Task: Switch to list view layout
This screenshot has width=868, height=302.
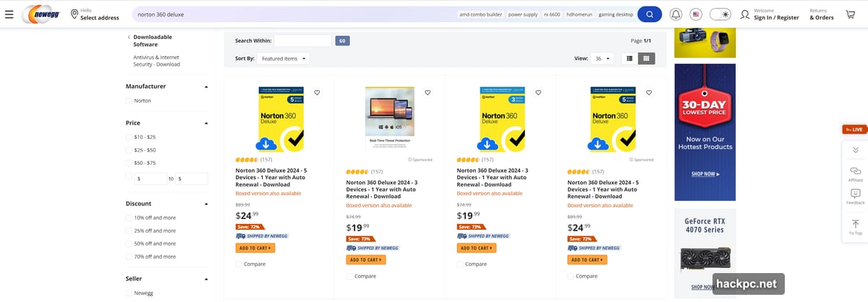Action: 629,59
